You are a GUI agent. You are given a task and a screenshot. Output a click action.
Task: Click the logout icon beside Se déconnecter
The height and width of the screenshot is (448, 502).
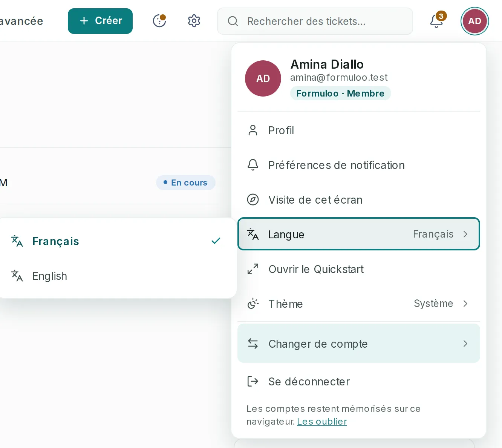(x=253, y=381)
